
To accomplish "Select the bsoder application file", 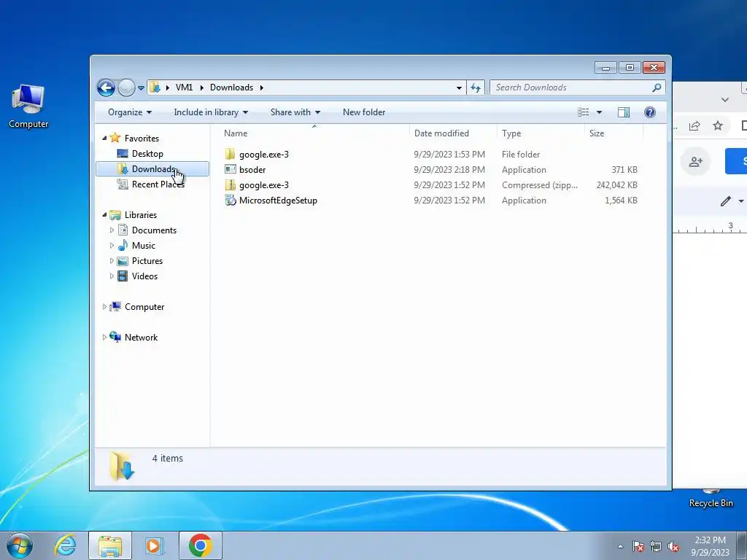I will (430, 169).
